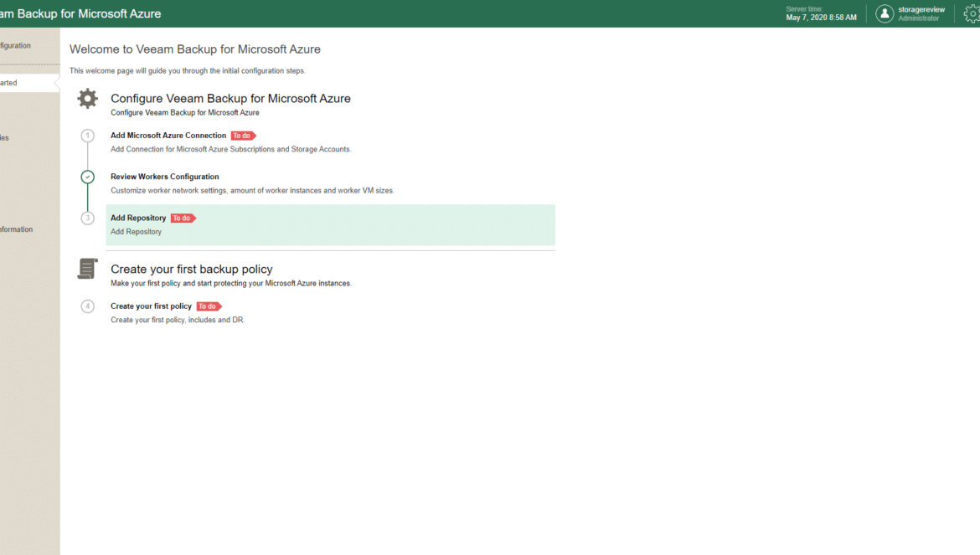980x555 pixels.
Task: Click the storagereview user avatar icon
Action: pyautogui.click(x=885, y=13)
